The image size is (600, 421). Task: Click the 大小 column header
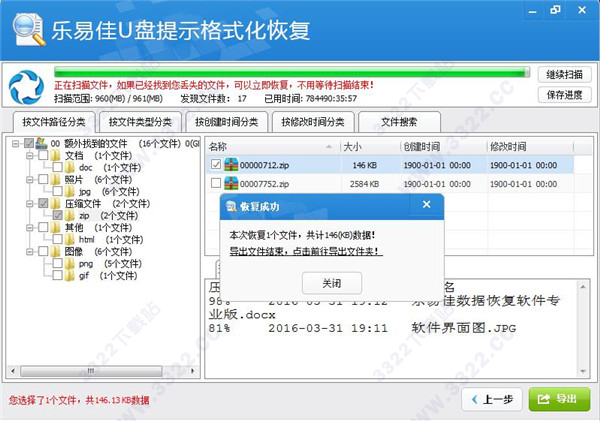point(370,147)
